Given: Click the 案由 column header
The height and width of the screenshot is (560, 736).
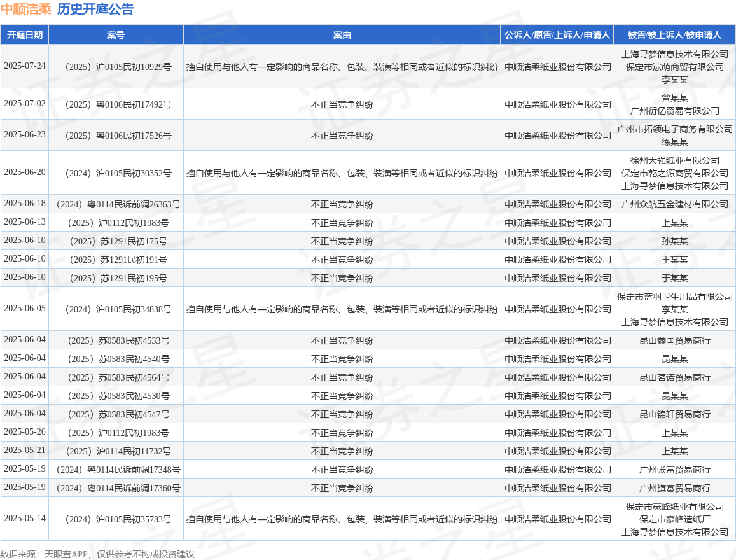Looking at the screenshot, I should click(x=342, y=35).
